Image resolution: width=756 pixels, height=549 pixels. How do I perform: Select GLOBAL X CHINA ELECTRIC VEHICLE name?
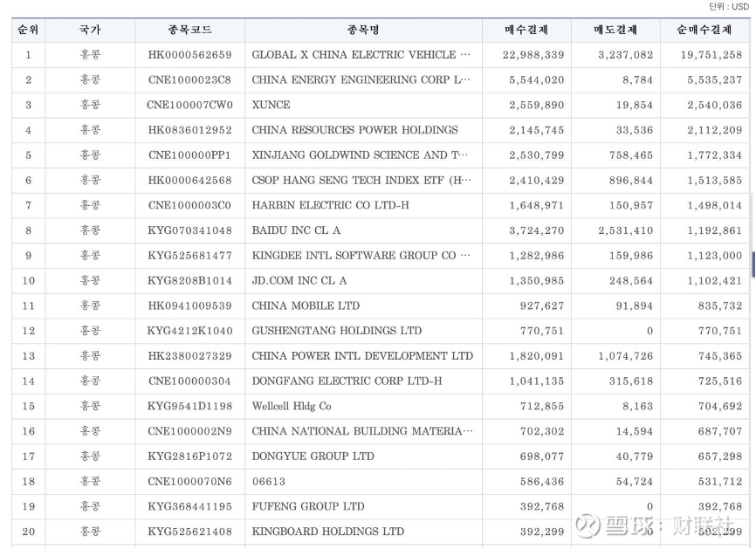[x=361, y=55]
